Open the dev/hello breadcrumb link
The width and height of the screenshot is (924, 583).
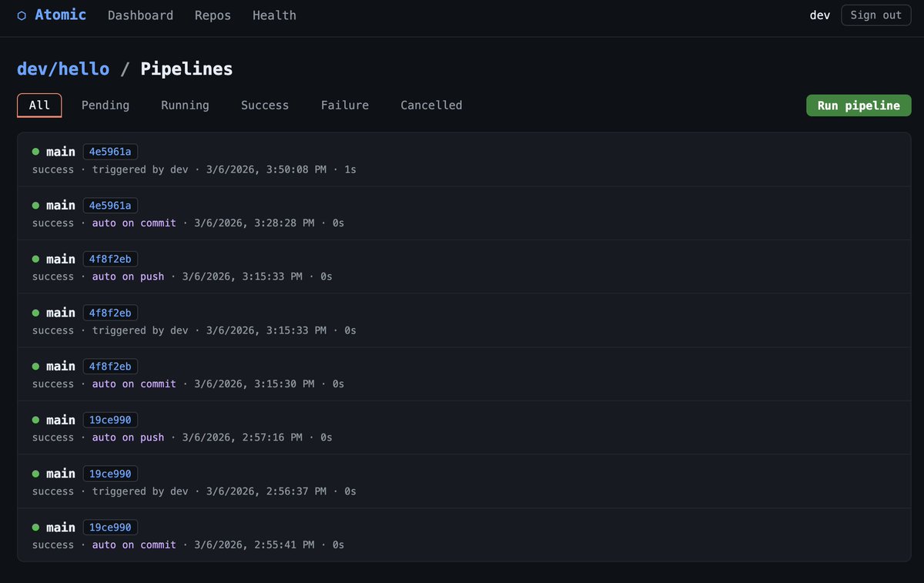pyautogui.click(x=63, y=69)
